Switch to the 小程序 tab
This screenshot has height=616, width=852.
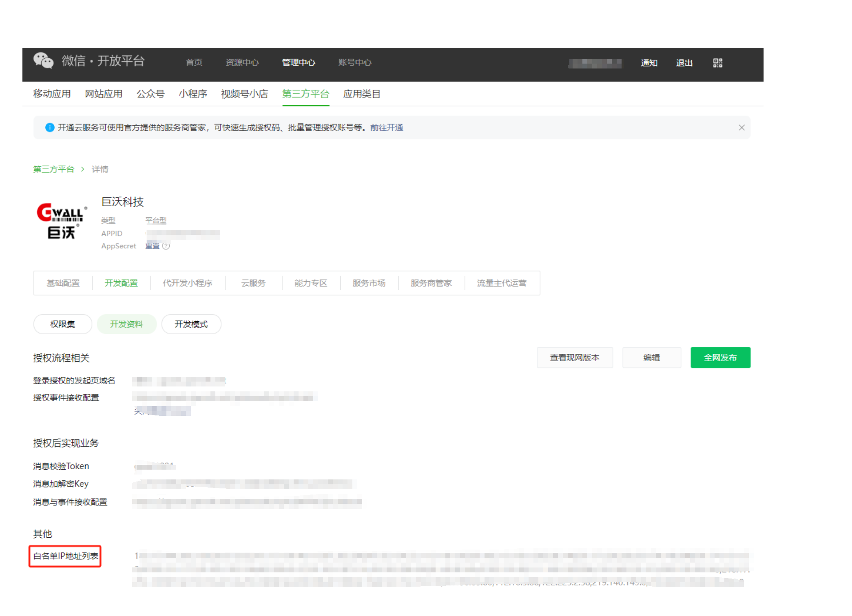click(193, 94)
